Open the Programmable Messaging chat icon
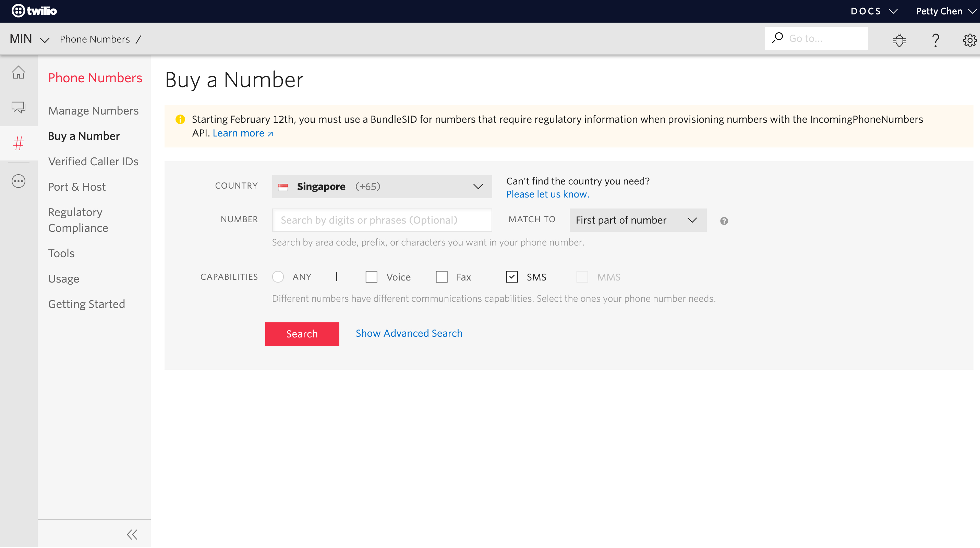This screenshot has width=980, height=548. pos(18,107)
